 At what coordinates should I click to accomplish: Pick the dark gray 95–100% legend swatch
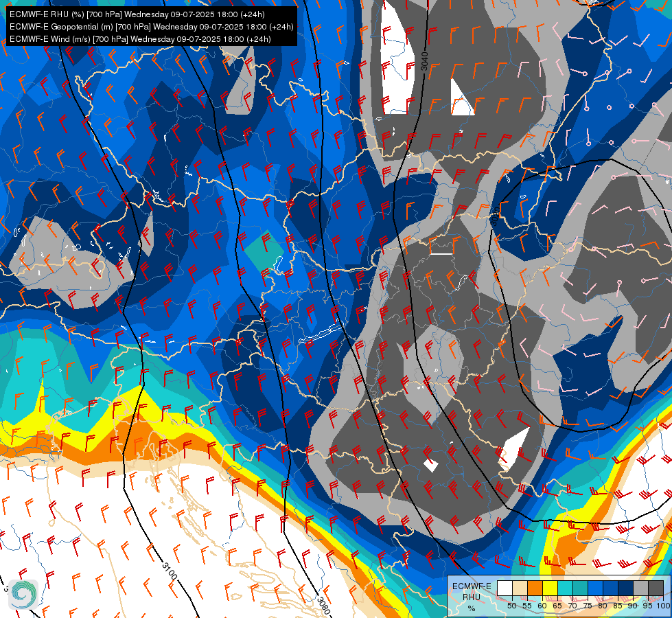(x=656, y=588)
